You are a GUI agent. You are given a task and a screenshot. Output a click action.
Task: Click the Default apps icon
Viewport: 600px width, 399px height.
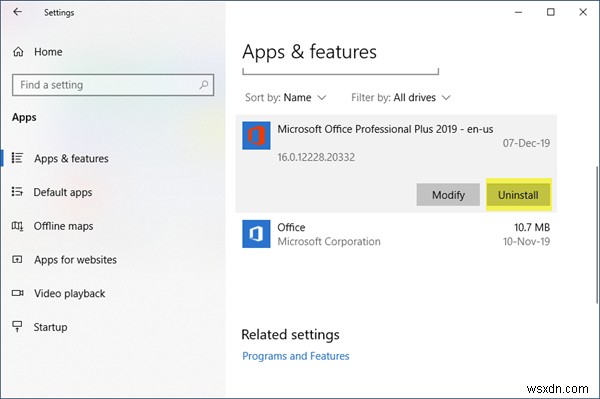point(17,191)
